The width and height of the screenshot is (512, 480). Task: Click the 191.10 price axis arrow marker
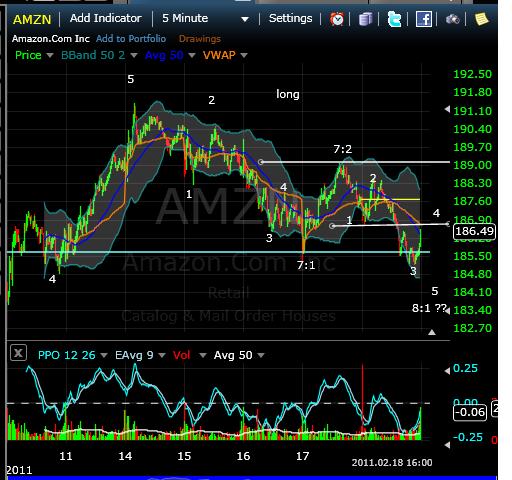click(448, 109)
